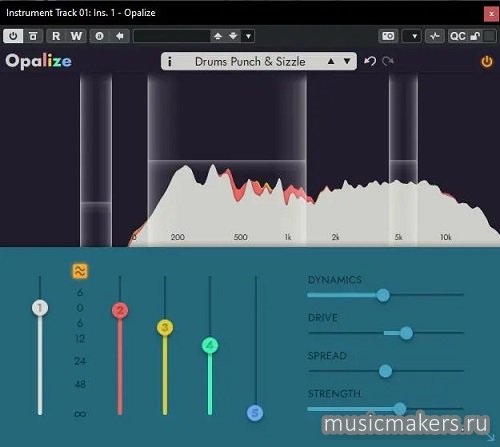Screen dimensions: 500x447
Task: Click 10k frequency label on spectrum
Action: click(x=446, y=237)
